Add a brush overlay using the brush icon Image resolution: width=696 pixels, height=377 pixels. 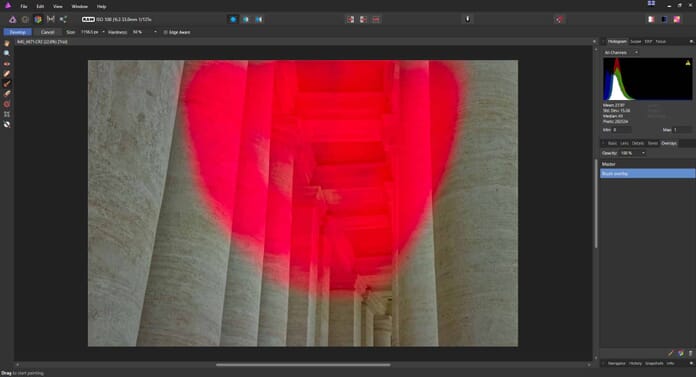671,353
